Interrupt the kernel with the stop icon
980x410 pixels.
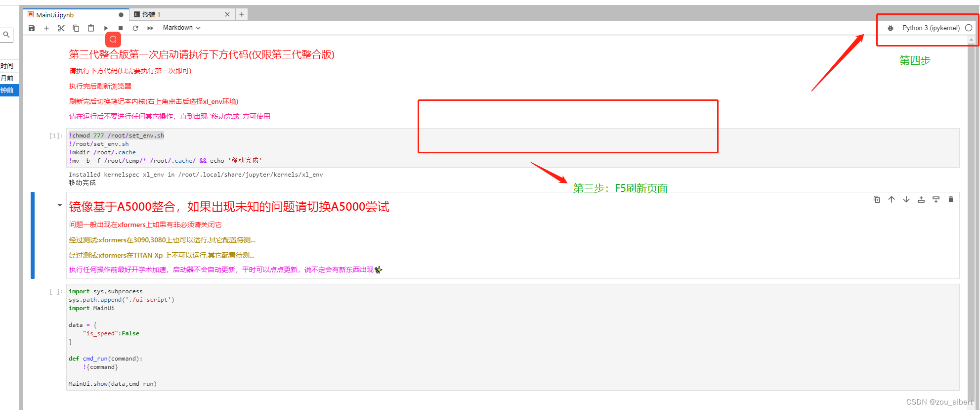click(x=121, y=28)
